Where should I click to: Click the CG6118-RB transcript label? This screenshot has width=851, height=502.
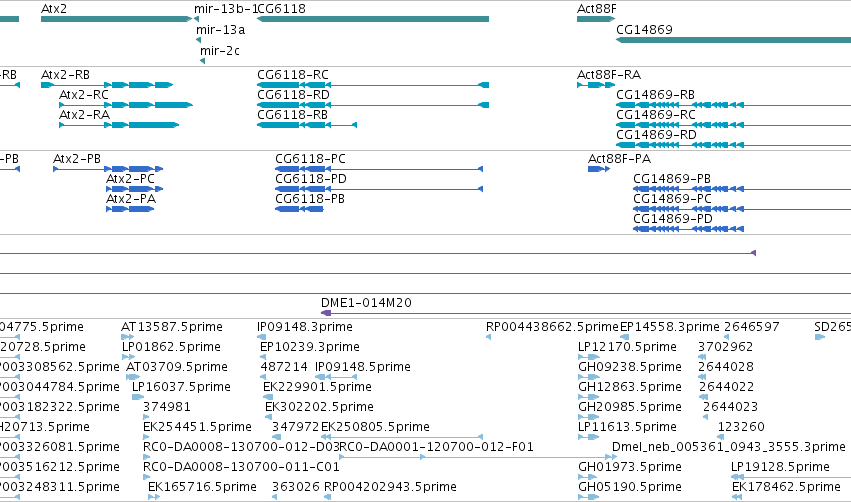click(x=292, y=115)
